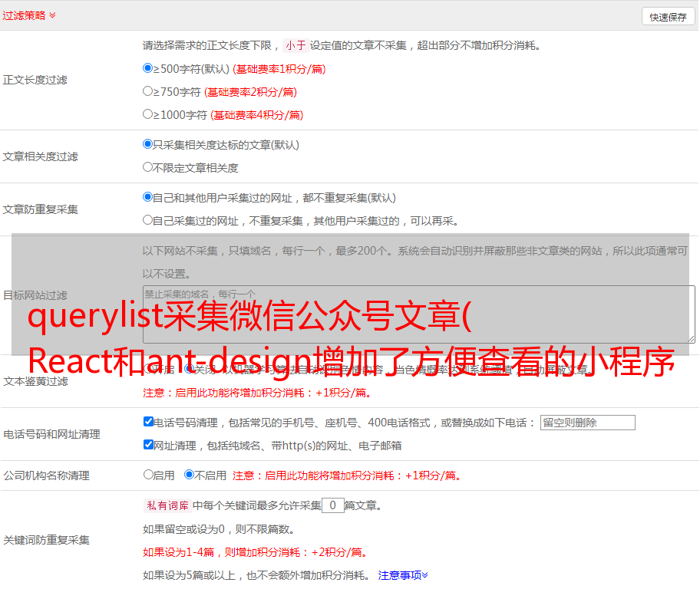Click the 快速保存 button
The width and height of the screenshot is (700, 589).
[x=668, y=17]
